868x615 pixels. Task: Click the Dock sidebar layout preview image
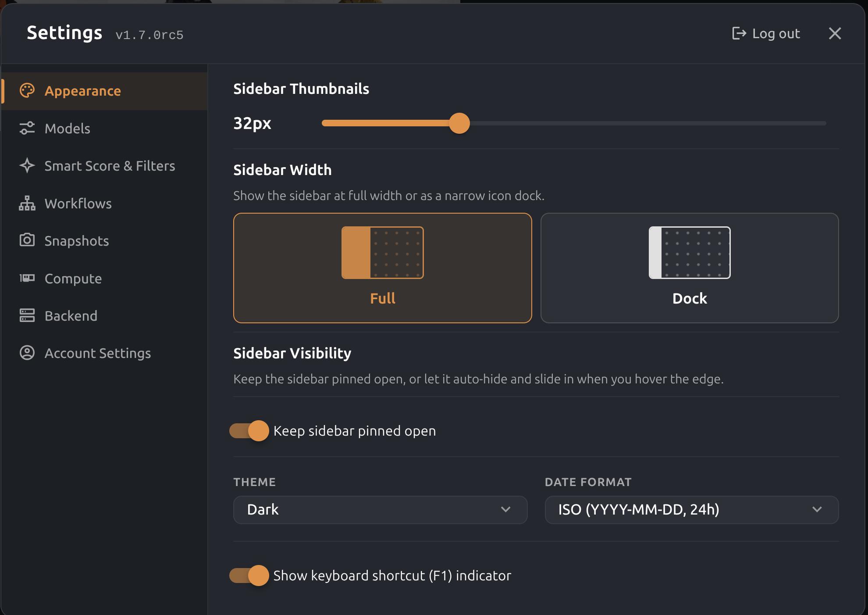click(x=690, y=253)
